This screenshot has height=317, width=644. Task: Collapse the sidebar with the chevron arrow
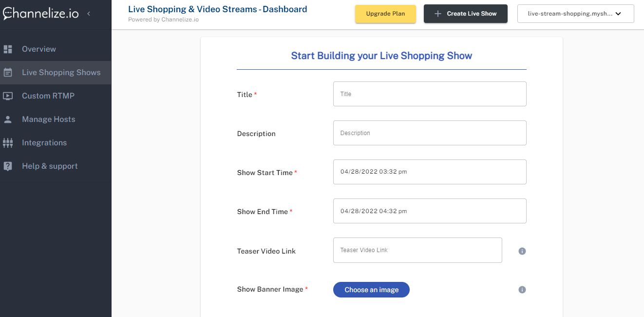click(x=89, y=14)
